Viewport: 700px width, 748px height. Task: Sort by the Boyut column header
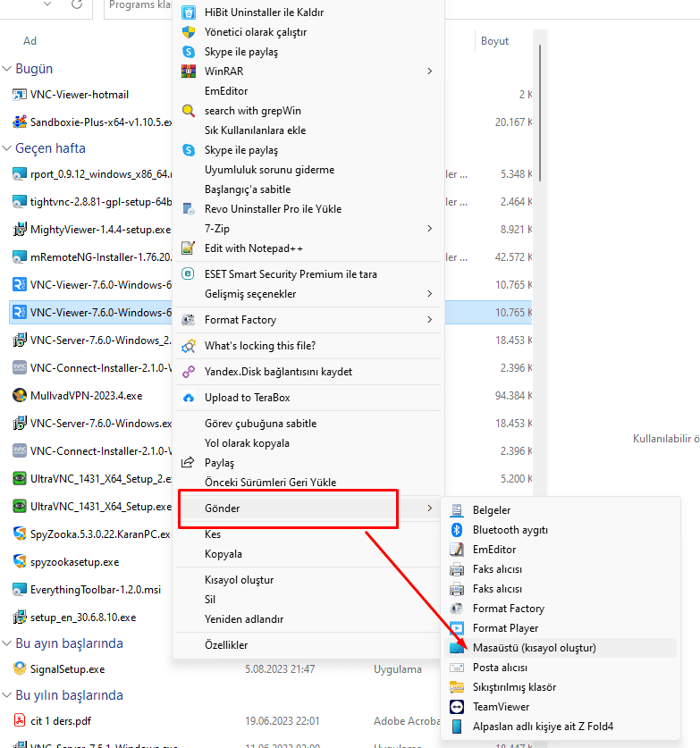494,41
